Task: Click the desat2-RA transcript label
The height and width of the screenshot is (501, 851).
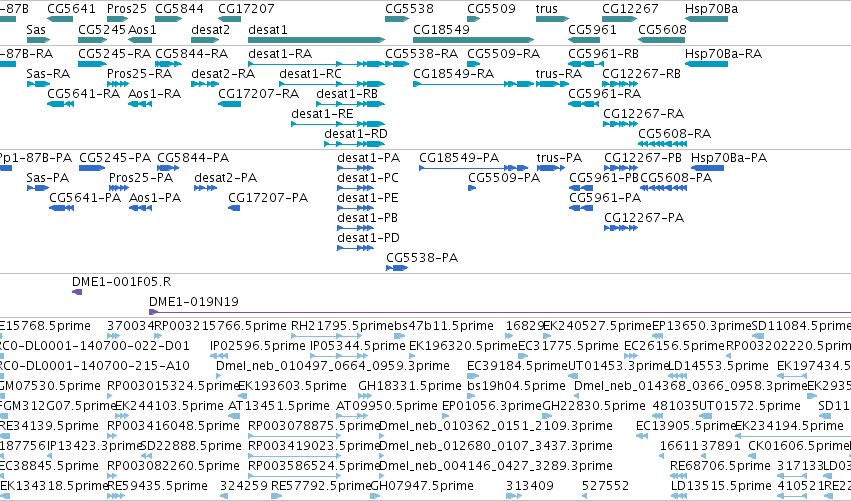Action: click(223, 74)
